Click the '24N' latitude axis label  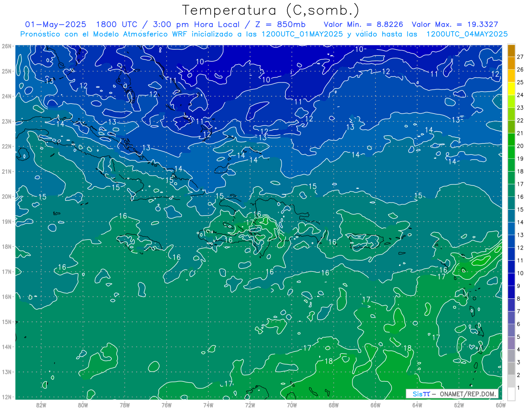pos(6,96)
